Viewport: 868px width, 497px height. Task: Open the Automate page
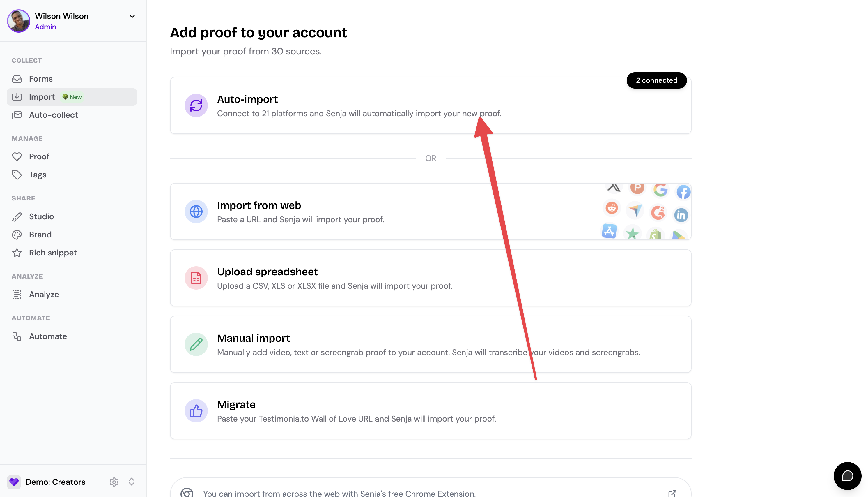(72, 336)
